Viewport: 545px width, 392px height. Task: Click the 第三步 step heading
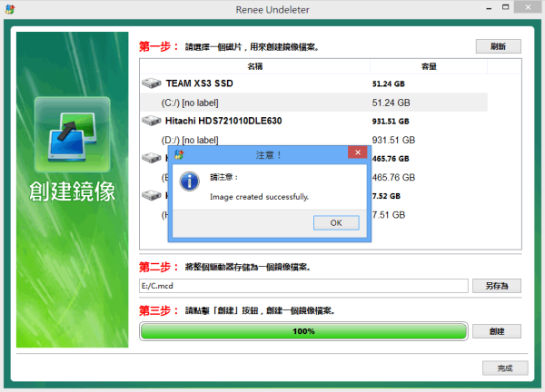[x=158, y=310]
